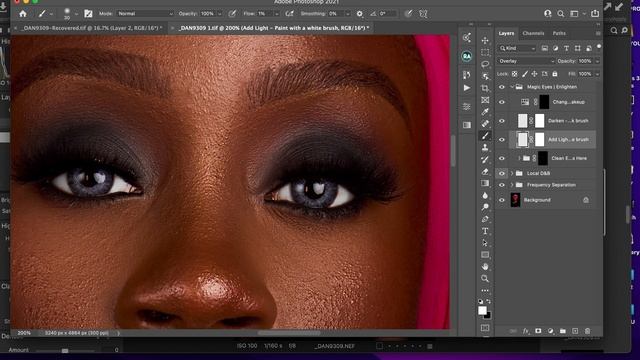Select the Crop tool
Screen dimensions: 640x360
[485, 88]
